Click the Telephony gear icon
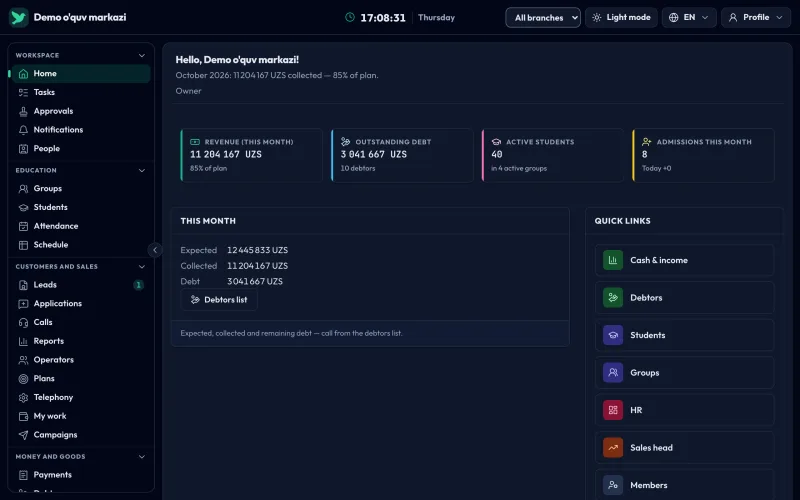Viewport: 800px width, 500px height. click(x=23, y=398)
